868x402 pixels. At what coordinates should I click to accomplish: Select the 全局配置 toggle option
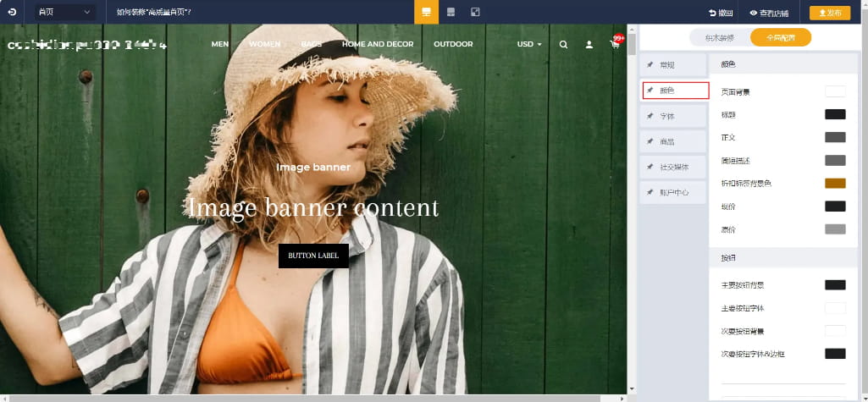click(780, 37)
